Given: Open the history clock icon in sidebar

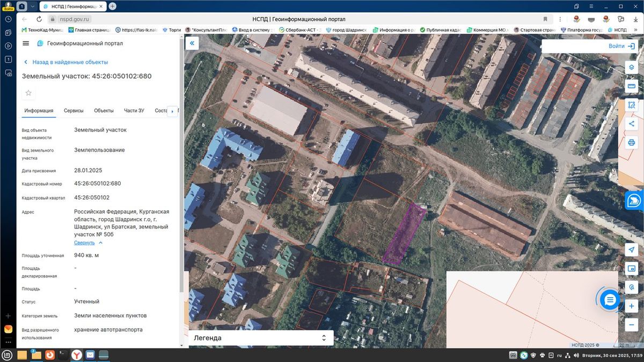Looking at the screenshot, I should point(8,19).
